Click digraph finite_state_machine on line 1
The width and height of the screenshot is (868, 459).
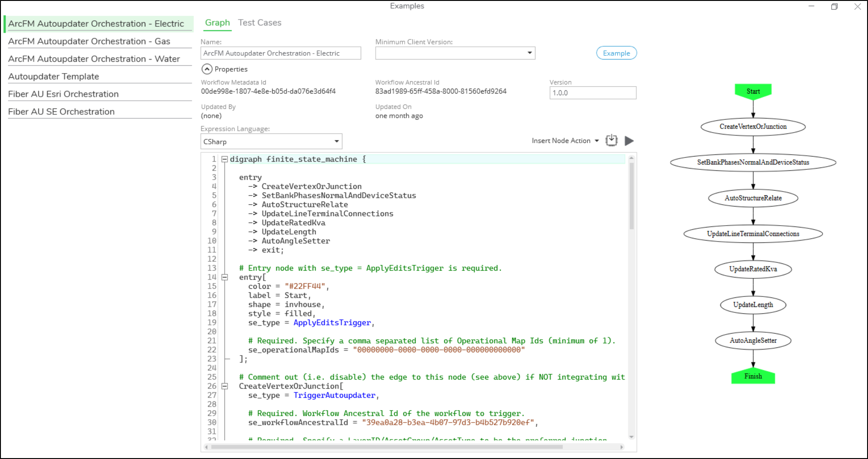pyautogui.click(x=293, y=159)
